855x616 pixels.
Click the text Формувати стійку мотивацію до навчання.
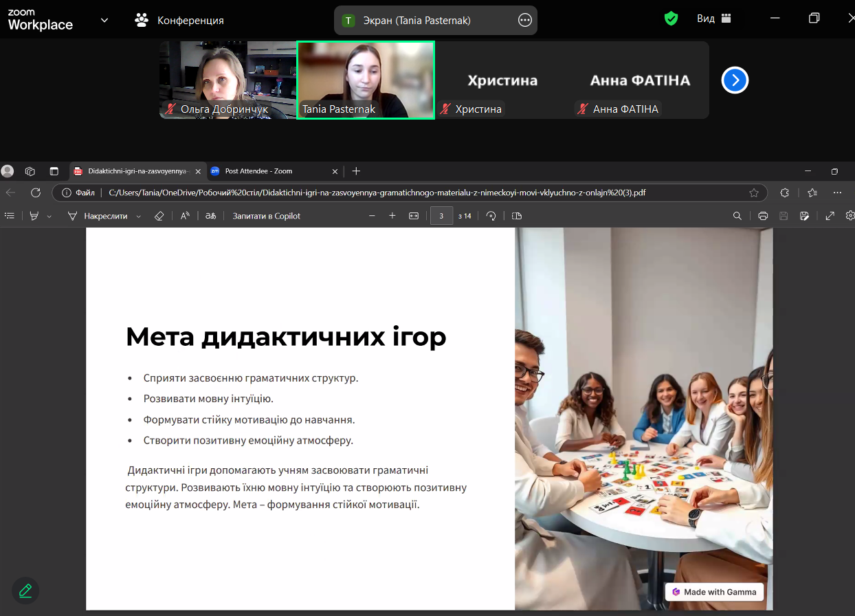(x=249, y=419)
